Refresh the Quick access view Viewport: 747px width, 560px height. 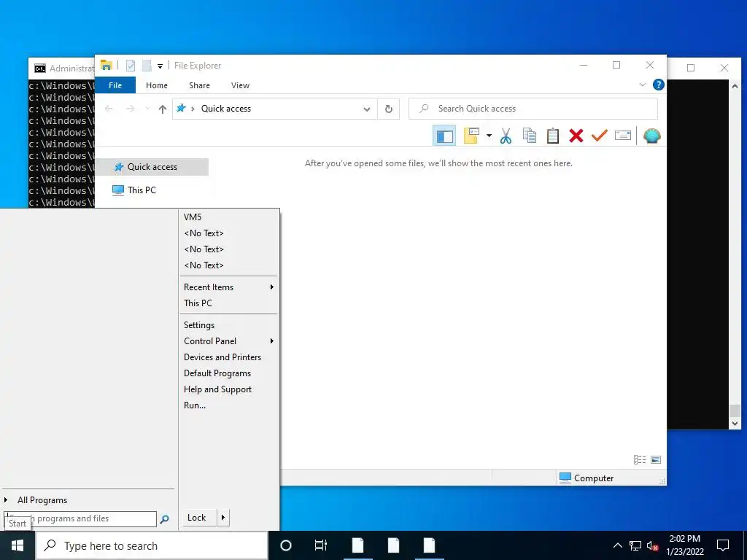point(389,109)
